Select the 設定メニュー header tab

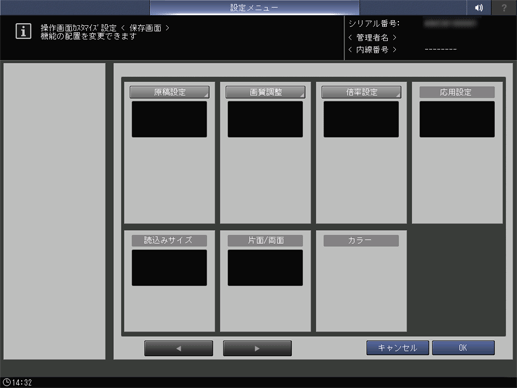point(254,7)
